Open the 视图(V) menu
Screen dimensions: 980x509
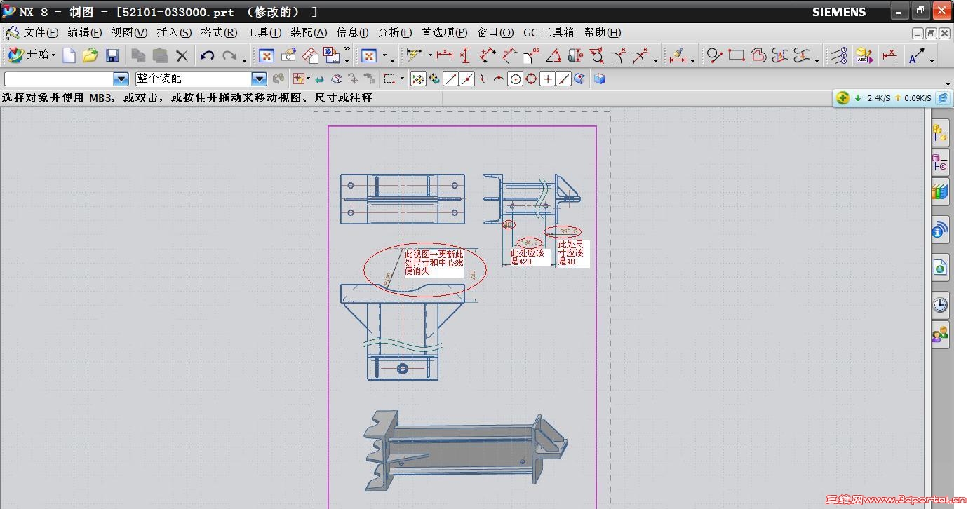(129, 32)
